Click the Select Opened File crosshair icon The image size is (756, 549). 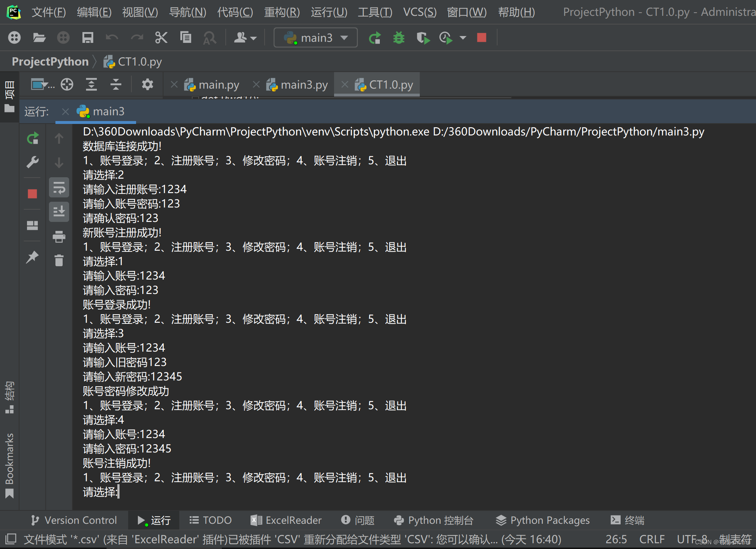67,85
